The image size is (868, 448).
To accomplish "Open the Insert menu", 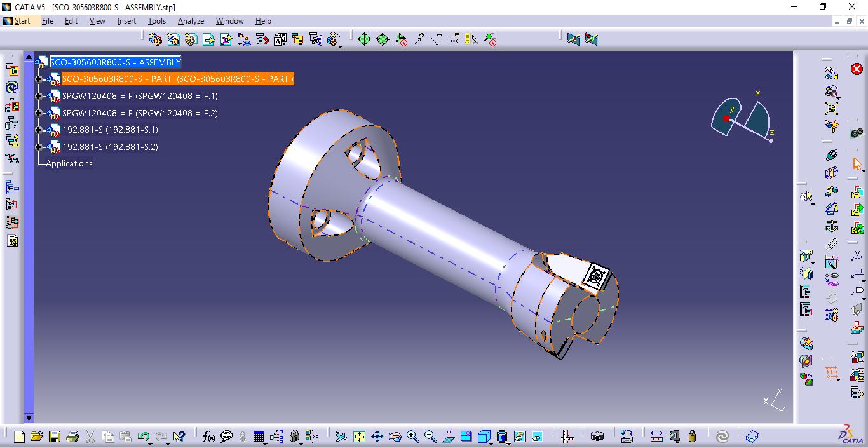I will (x=126, y=21).
